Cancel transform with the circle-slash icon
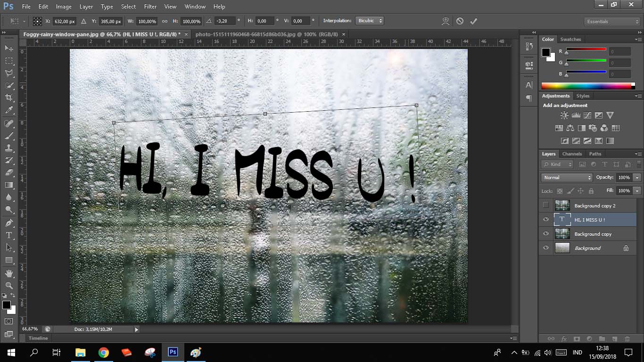The image size is (644, 362). click(x=460, y=21)
